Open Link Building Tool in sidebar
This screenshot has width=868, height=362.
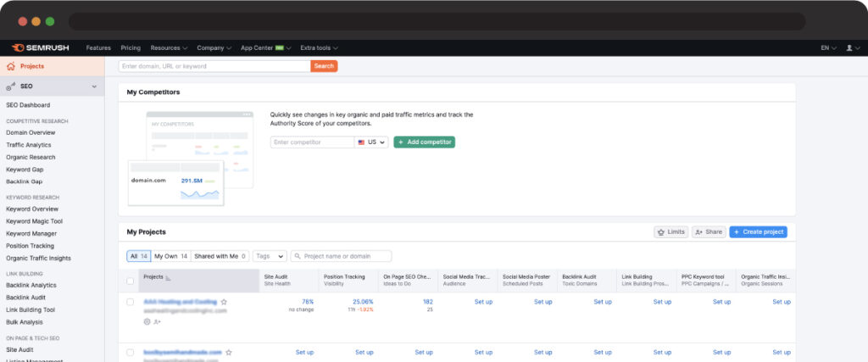pos(31,310)
